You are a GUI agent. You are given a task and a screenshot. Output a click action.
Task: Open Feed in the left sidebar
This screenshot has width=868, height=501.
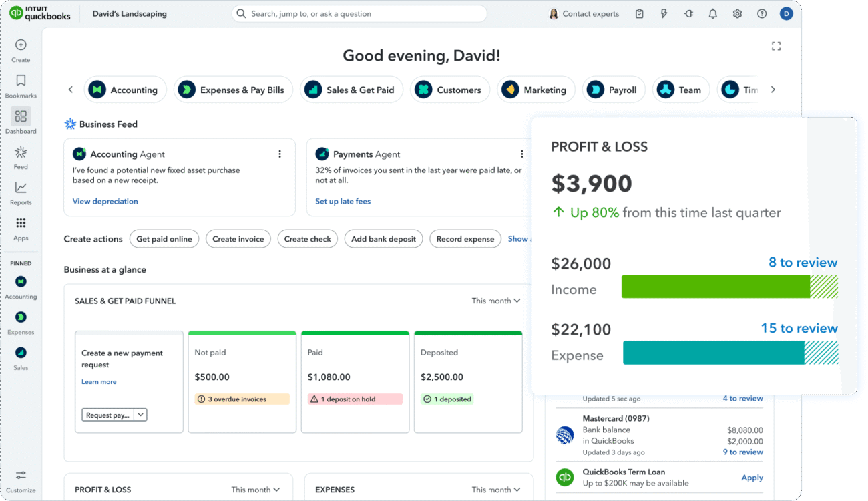(21, 157)
